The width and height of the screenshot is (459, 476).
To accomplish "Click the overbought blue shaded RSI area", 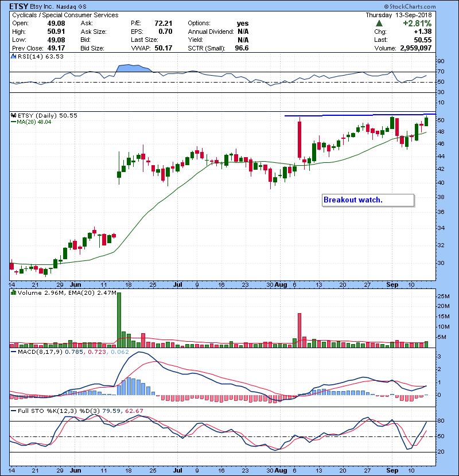I will point(133,68).
